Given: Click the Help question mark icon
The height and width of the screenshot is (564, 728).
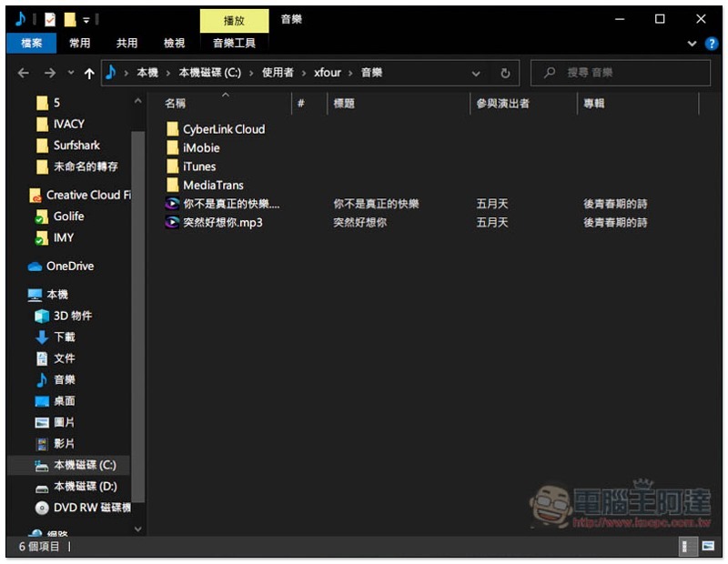Looking at the screenshot, I should click(x=711, y=44).
